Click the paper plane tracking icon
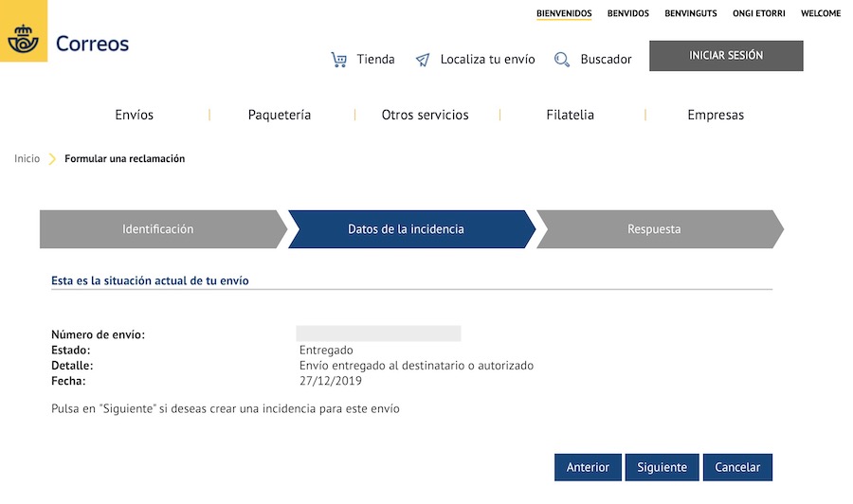Viewport: 853px width, 504px height. click(423, 60)
